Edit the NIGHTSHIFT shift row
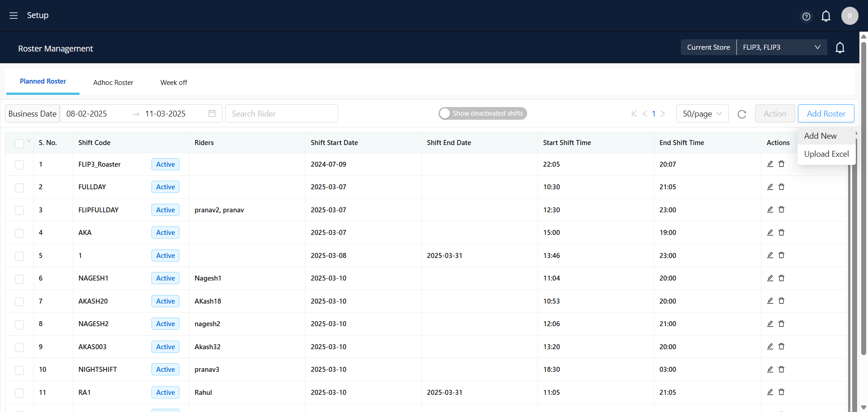The image size is (868, 412). click(770, 369)
